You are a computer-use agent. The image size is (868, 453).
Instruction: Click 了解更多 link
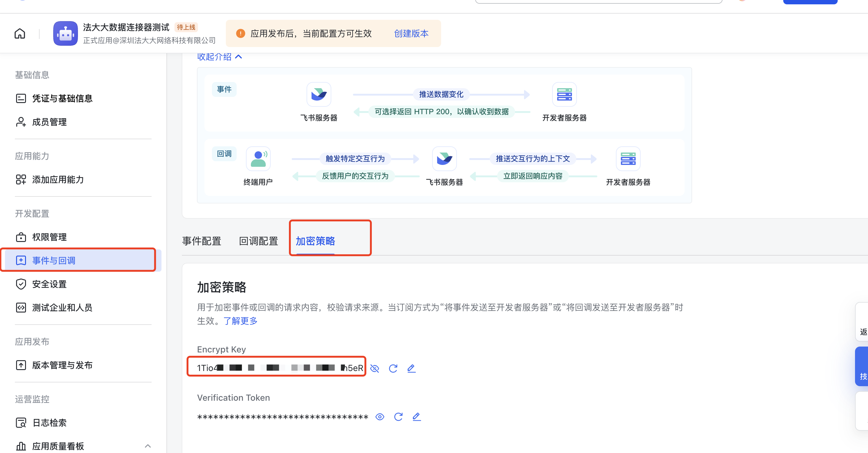point(241,321)
